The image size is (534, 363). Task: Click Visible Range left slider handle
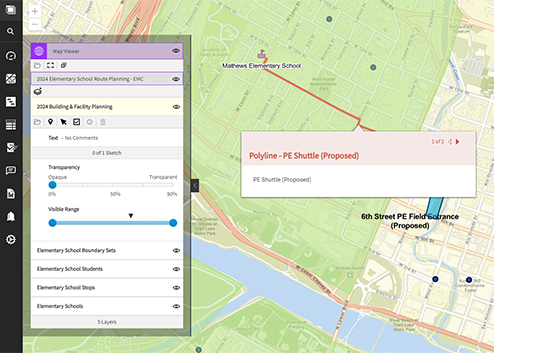click(x=52, y=223)
